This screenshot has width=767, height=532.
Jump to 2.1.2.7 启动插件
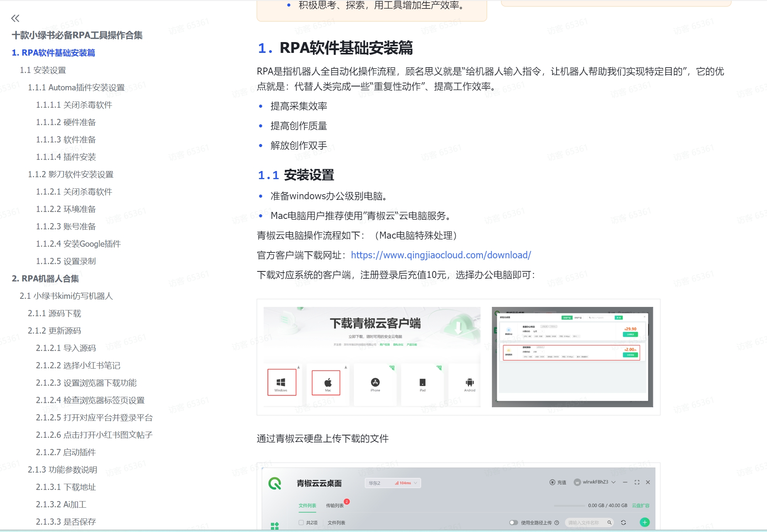pos(66,452)
